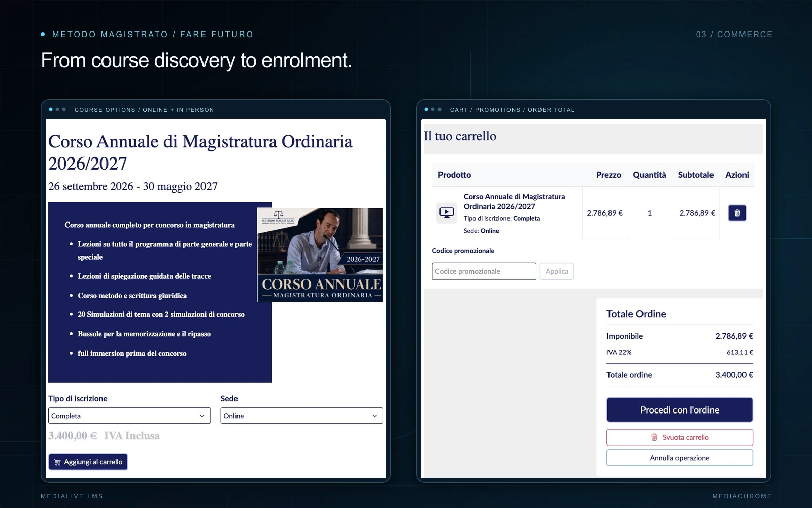The image size is (812, 508).
Task: Click the date range 26 settembre 2026 text
Action: click(x=133, y=186)
